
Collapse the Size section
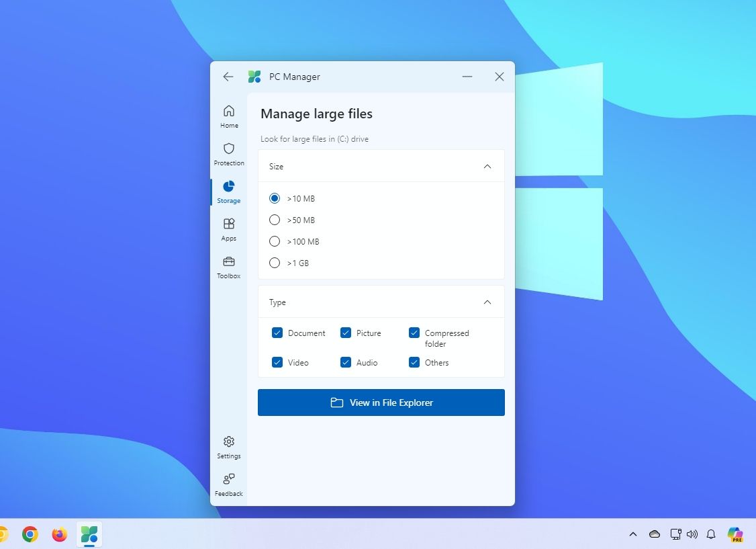click(487, 166)
